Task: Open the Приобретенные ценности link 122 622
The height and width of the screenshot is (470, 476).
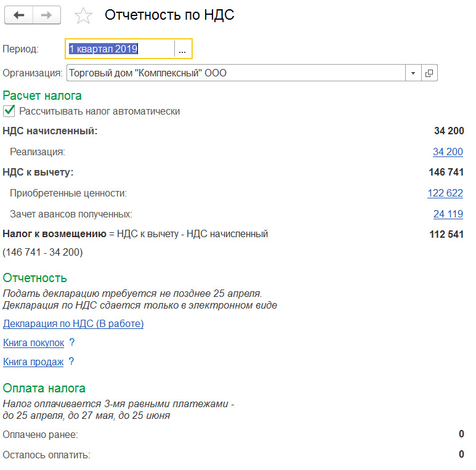Action: 445,193
